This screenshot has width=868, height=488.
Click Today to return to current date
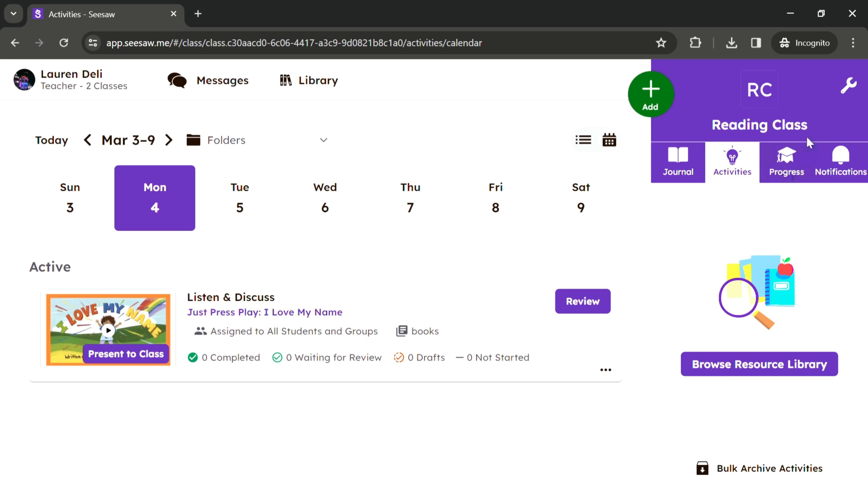[x=51, y=139]
